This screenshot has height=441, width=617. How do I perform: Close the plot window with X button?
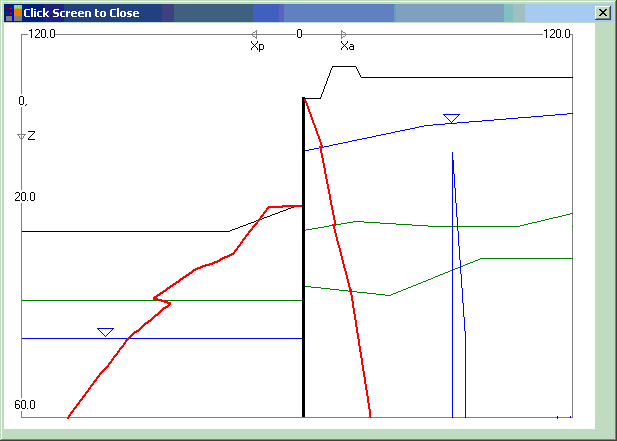tap(602, 13)
